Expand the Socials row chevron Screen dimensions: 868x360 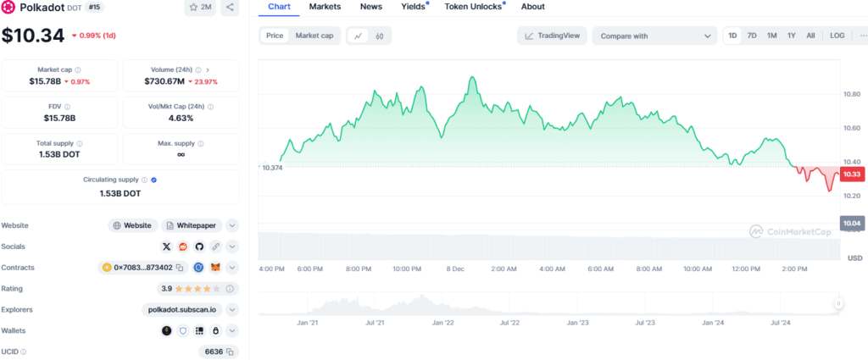(232, 246)
